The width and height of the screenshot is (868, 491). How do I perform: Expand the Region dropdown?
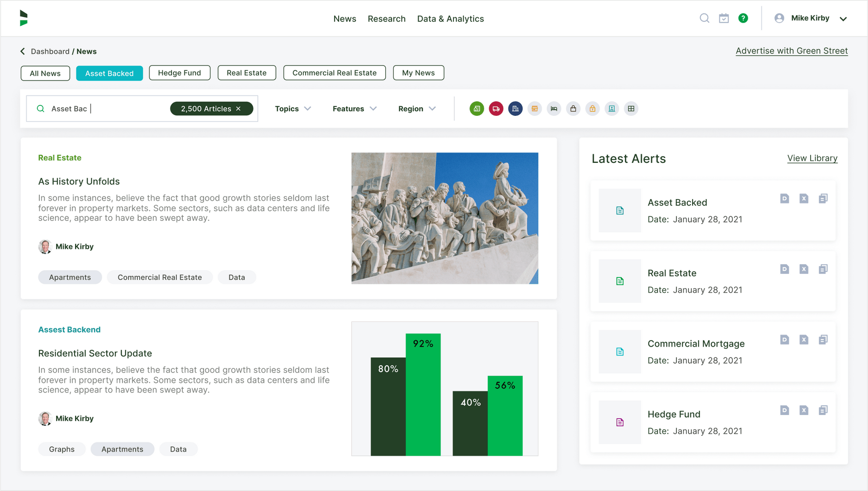point(417,109)
